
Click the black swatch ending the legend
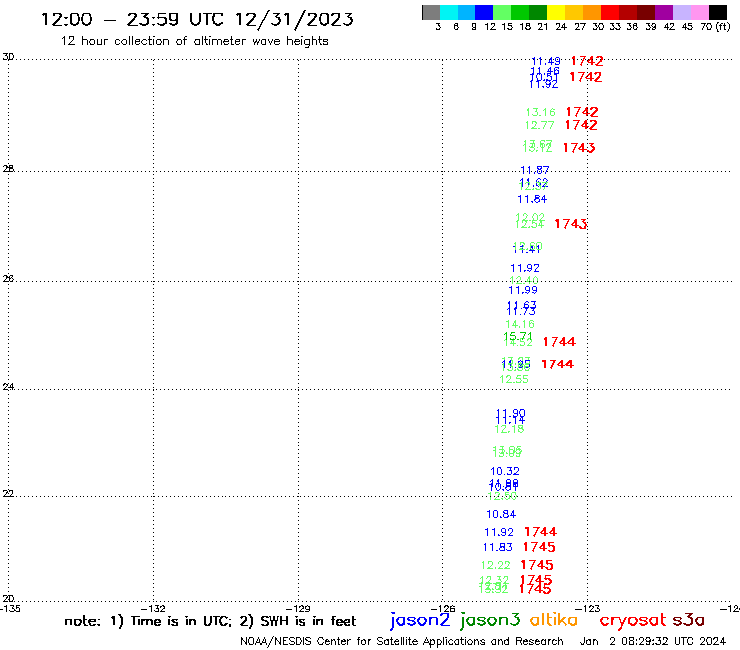(718, 12)
